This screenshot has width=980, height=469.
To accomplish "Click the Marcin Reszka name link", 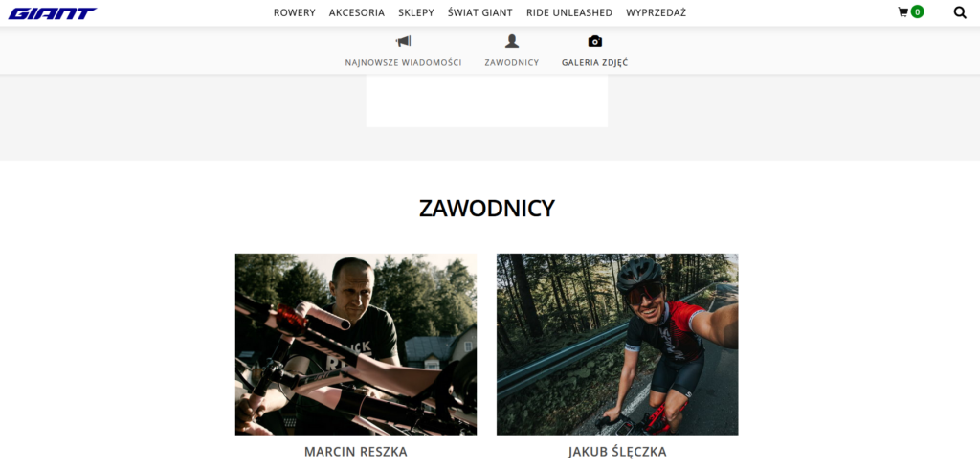I will [356, 452].
